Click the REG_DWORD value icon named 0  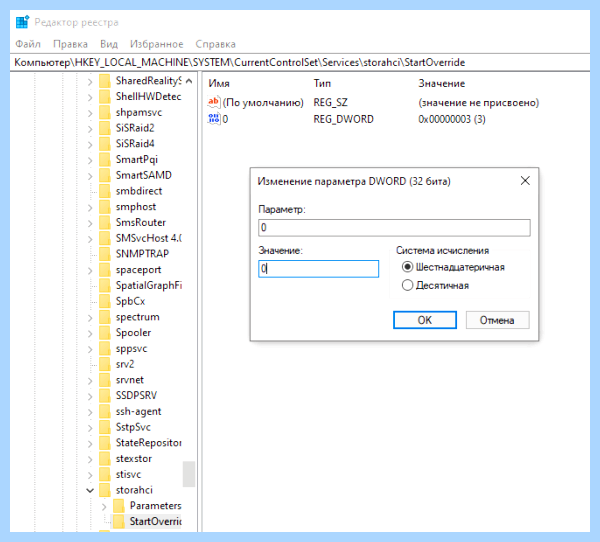(x=214, y=119)
